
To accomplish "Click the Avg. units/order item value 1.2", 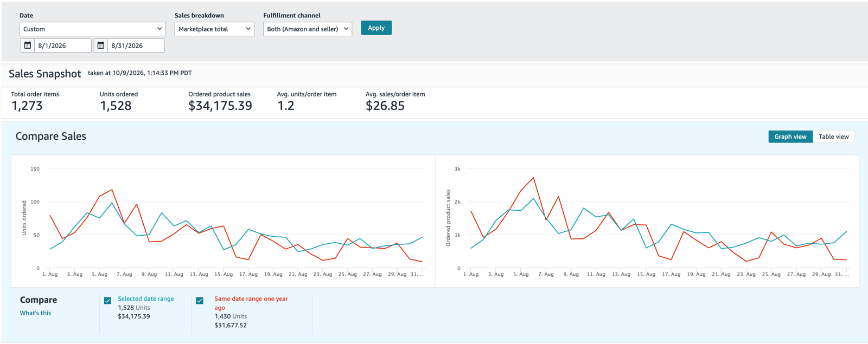I will 286,106.
